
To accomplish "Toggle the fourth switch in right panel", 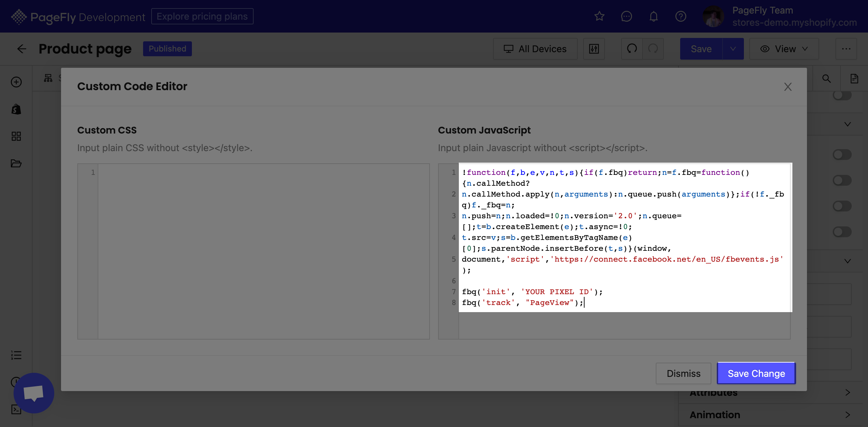I will tap(842, 206).
